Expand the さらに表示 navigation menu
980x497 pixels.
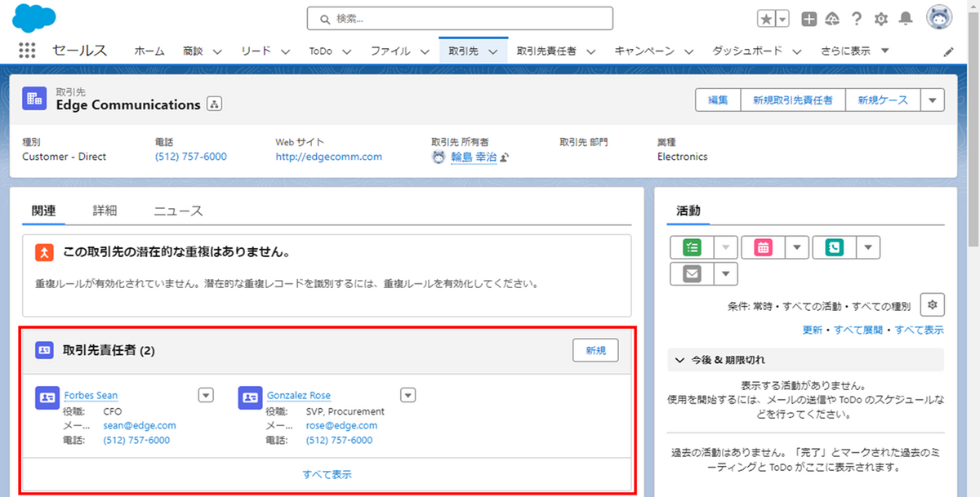(x=855, y=51)
